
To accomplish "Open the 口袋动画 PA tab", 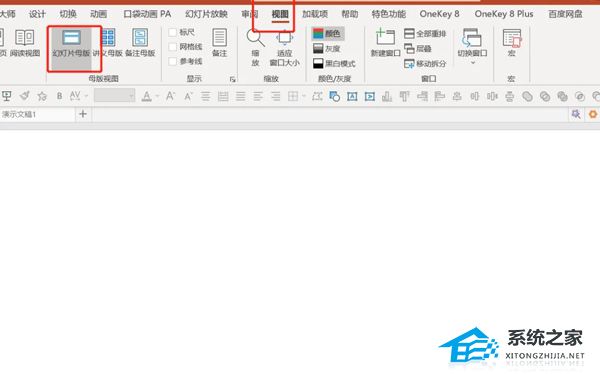I will click(147, 14).
